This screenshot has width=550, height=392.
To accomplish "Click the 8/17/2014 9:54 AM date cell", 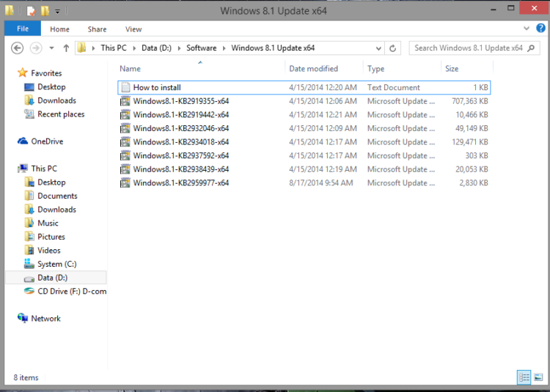I will click(x=321, y=183).
